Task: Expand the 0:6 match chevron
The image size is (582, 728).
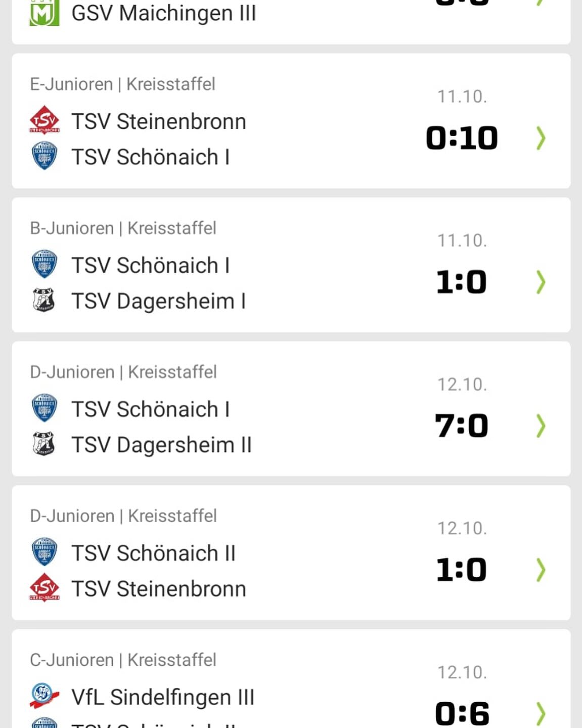Action: [541, 713]
